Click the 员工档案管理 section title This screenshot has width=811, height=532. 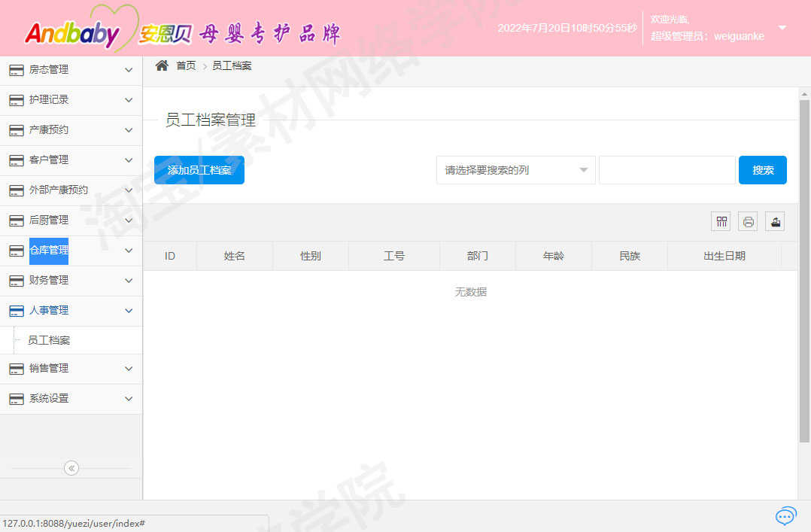coord(211,120)
